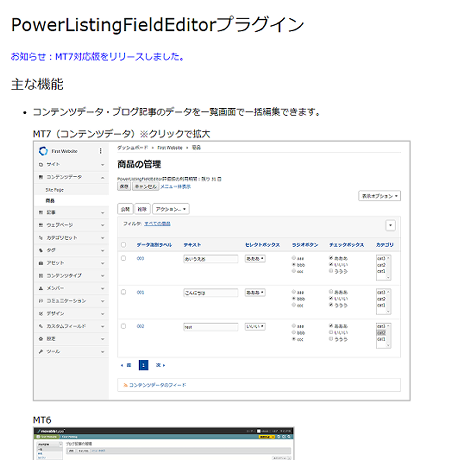Sort by the データ識別ラベル column header
This screenshot has height=460, width=470.
(x=154, y=245)
